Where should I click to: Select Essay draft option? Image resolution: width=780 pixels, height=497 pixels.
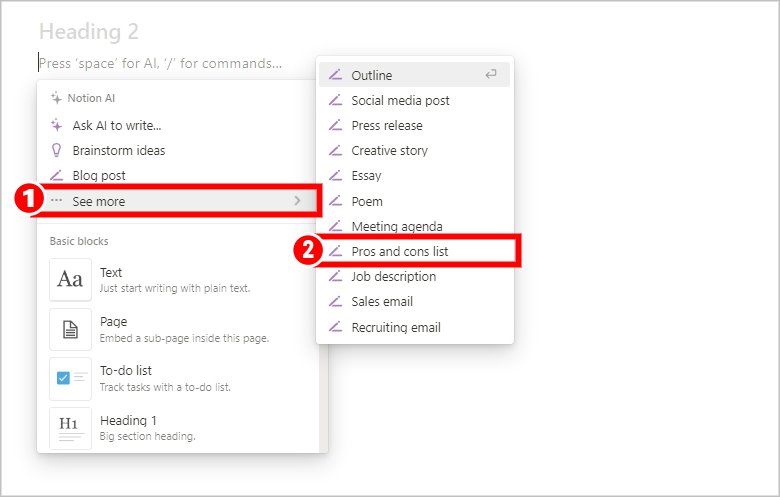point(414,175)
